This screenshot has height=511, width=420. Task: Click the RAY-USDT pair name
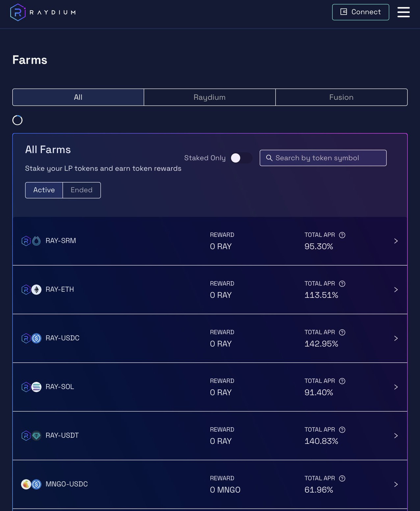coord(62,435)
